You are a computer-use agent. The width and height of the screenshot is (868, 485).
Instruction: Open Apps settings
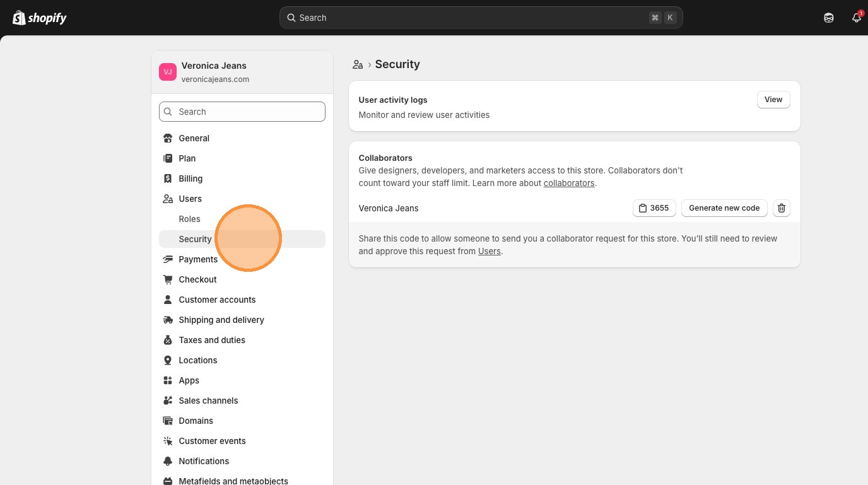coord(242,380)
